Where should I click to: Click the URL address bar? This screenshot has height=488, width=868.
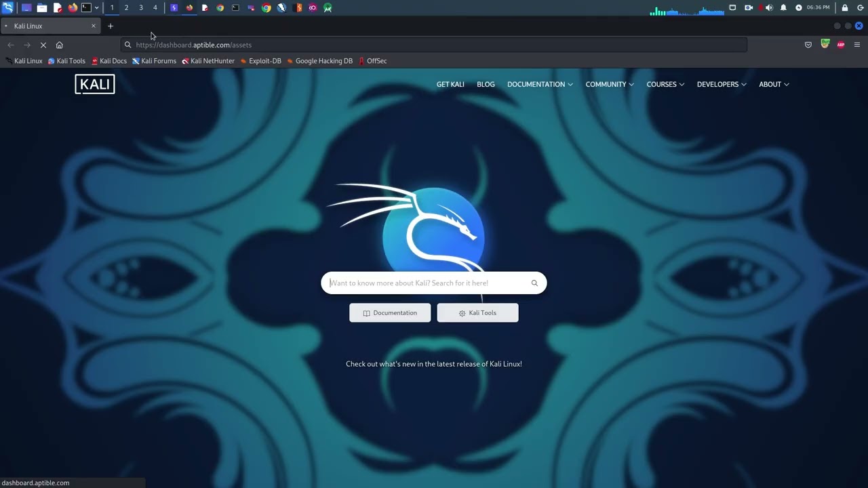click(434, 45)
